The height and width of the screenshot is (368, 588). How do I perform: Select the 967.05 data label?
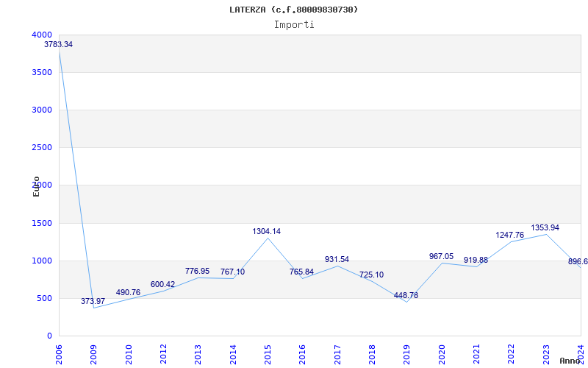[x=442, y=256]
